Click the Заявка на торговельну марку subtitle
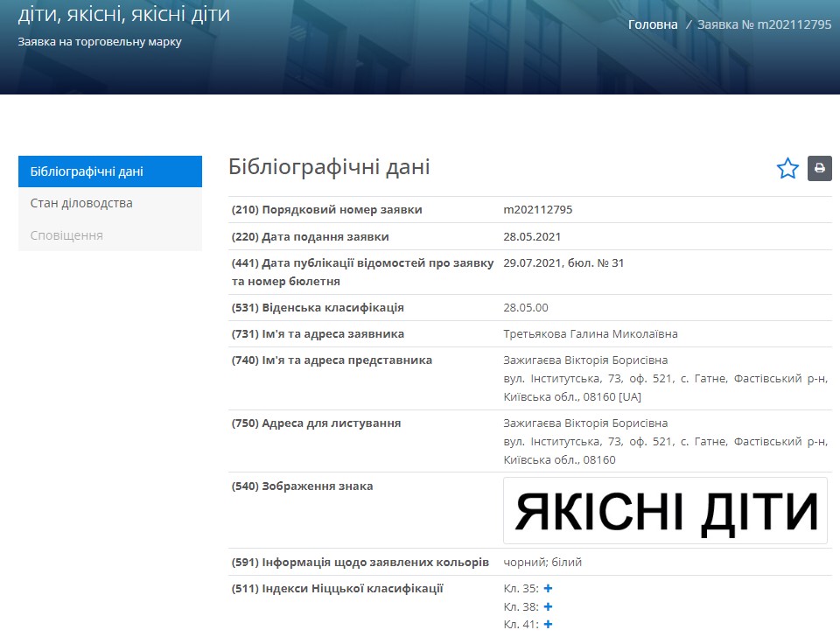840x644 pixels. 100,41
